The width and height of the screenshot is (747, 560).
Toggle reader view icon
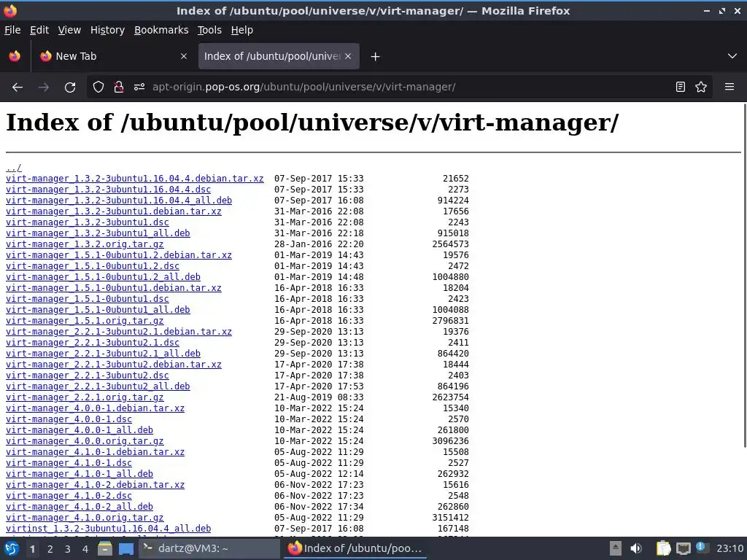(x=681, y=87)
